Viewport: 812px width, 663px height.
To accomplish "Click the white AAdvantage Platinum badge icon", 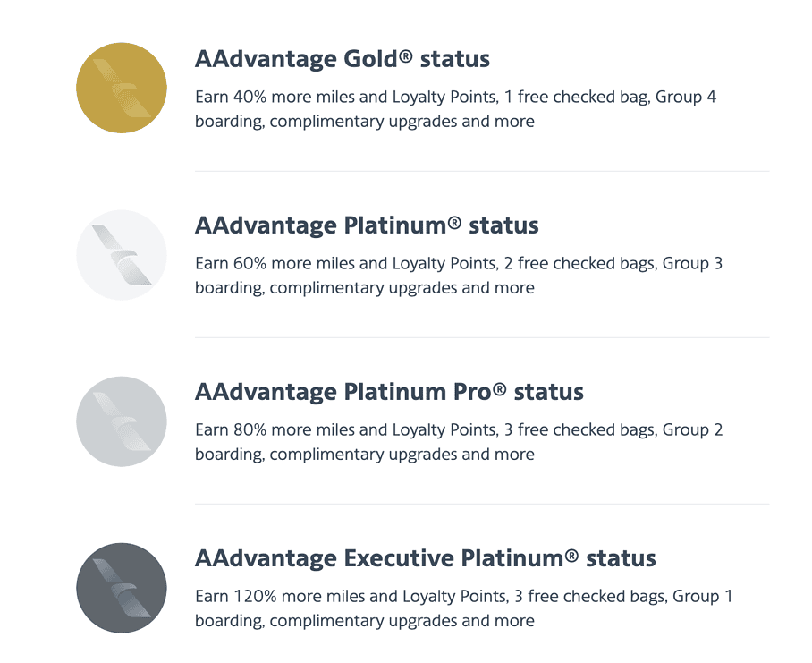I will 122,255.
